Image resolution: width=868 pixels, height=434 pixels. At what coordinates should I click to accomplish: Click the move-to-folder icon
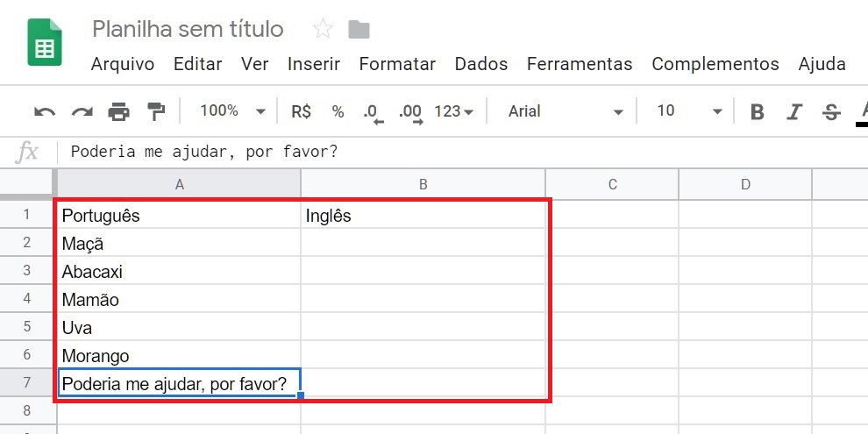(359, 30)
